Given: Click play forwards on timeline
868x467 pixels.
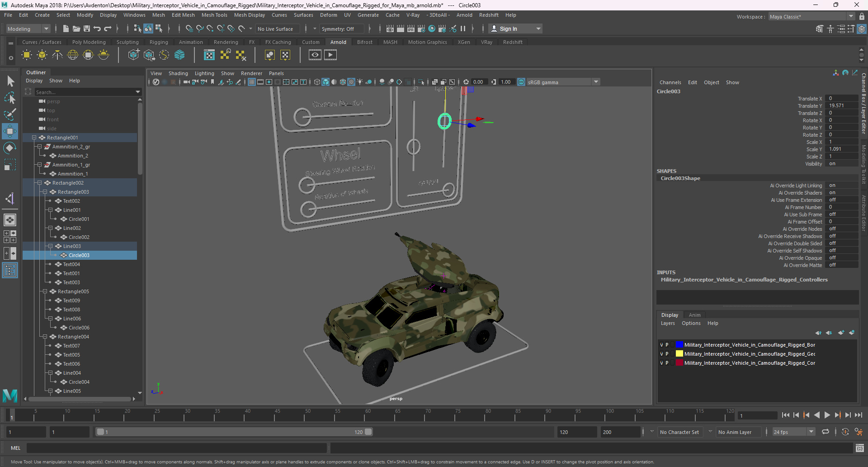Looking at the screenshot, I should click(x=827, y=415).
